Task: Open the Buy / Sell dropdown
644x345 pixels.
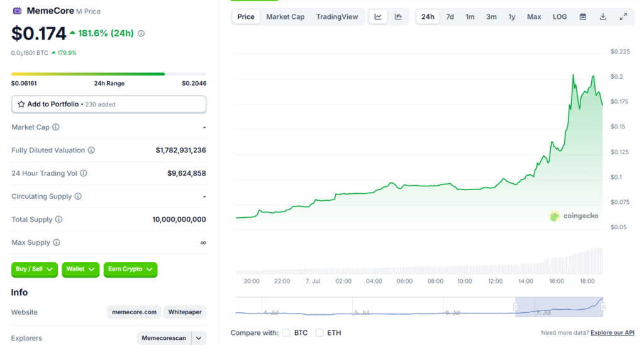Action: [x=35, y=269]
